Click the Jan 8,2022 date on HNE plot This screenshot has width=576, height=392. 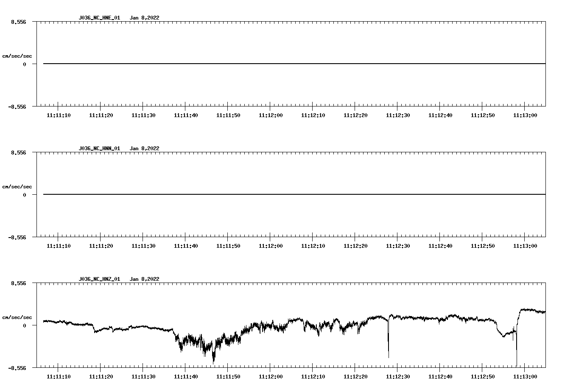[x=145, y=18]
